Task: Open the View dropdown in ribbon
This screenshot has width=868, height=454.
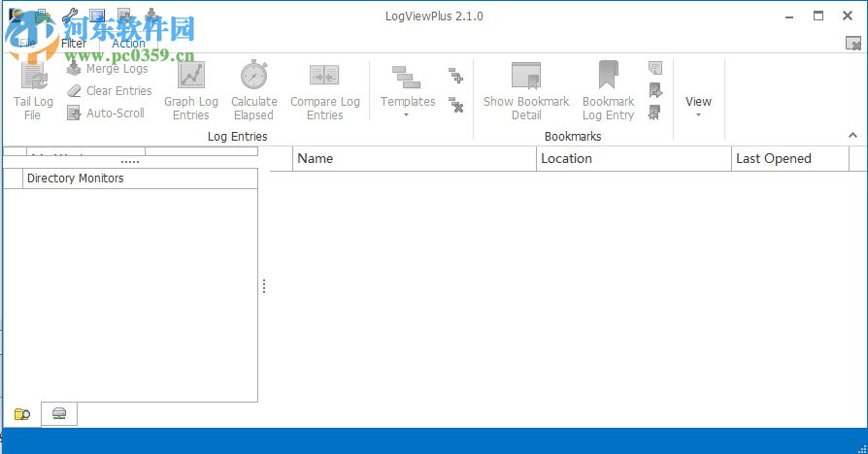Action: pyautogui.click(x=698, y=105)
